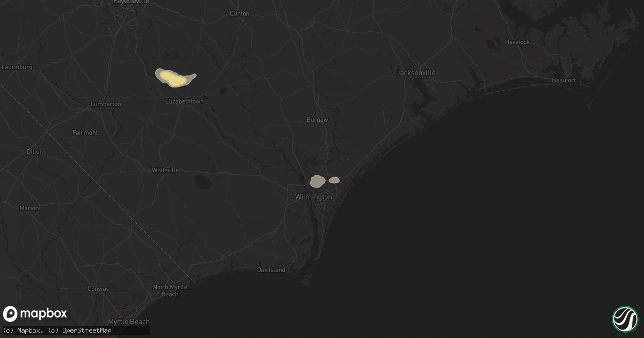Click the yellow hail area near Elizabethtown
This screenshot has height=338, width=644.
coord(173,79)
